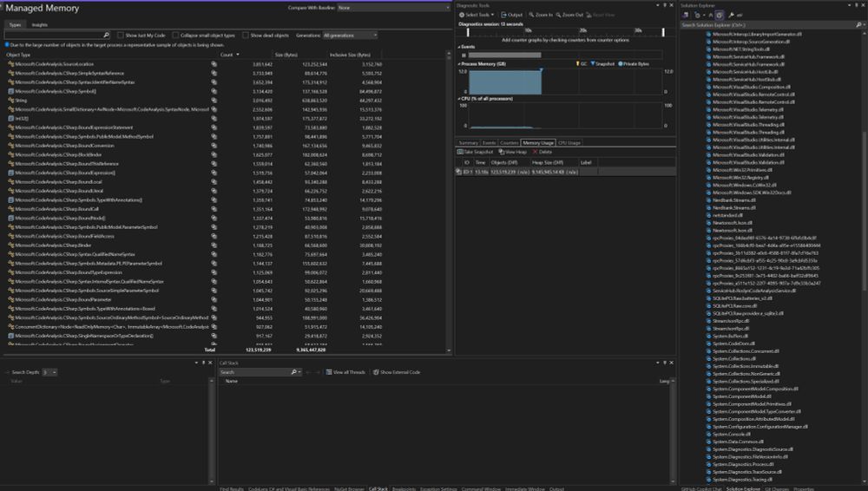This screenshot has width=868, height=491.
Task: Switch to the Types tab
Action: click(15, 25)
